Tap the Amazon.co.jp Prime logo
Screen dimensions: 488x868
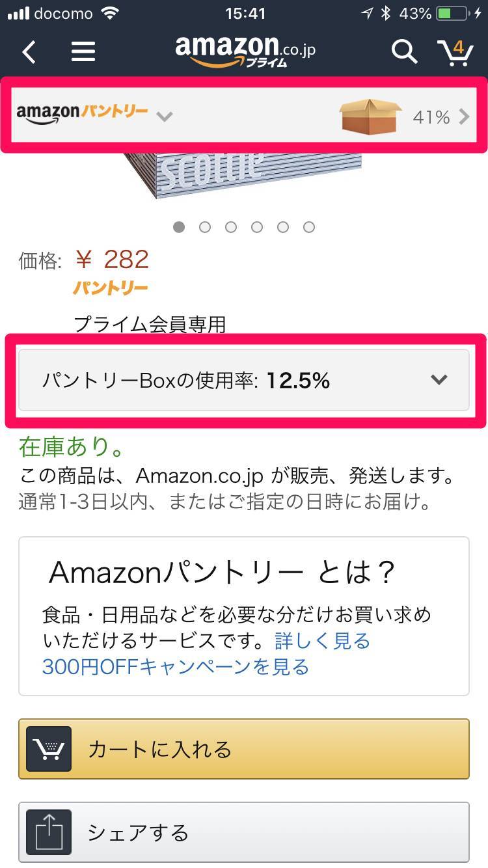[x=245, y=51]
